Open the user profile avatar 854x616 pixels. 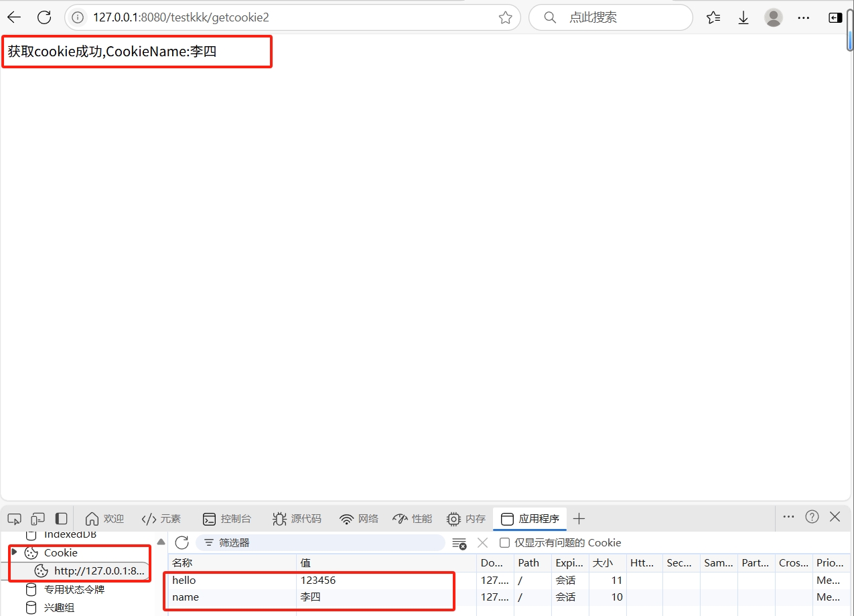tap(774, 17)
